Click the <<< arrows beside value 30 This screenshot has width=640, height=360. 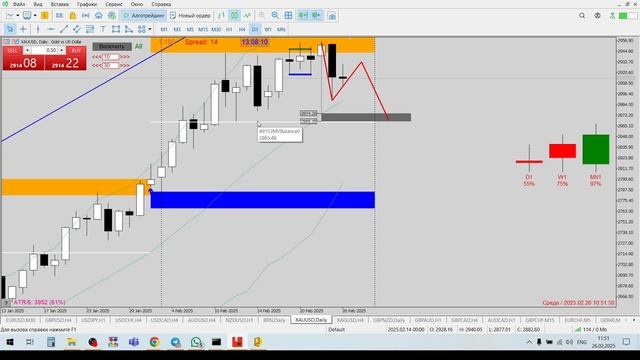pyautogui.click(x=97, y=65)
